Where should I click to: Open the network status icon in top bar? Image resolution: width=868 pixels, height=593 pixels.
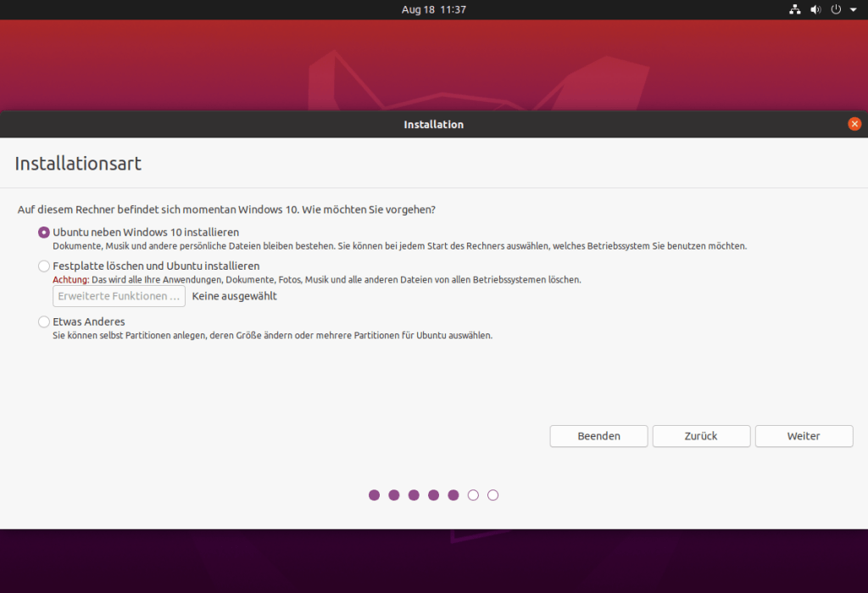794,9
